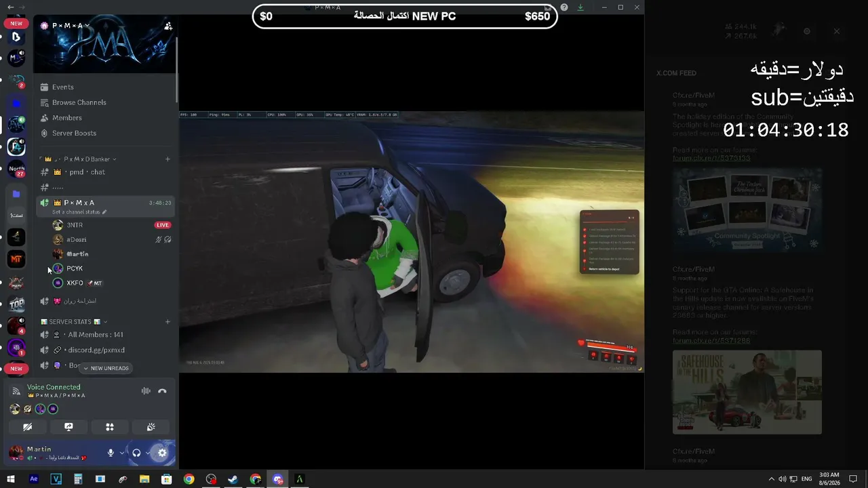
Task: Open Martin's user profile panel
Action: [x=47, y=453]
